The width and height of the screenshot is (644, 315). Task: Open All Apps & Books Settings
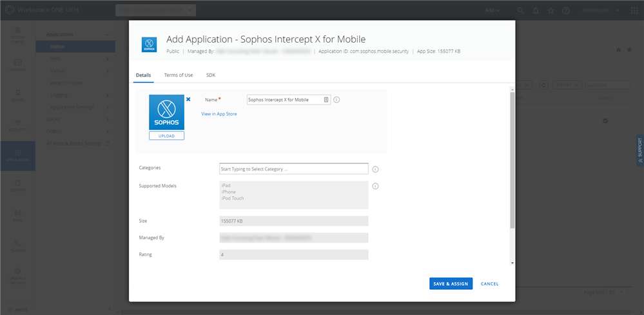(x=77, y=143)
